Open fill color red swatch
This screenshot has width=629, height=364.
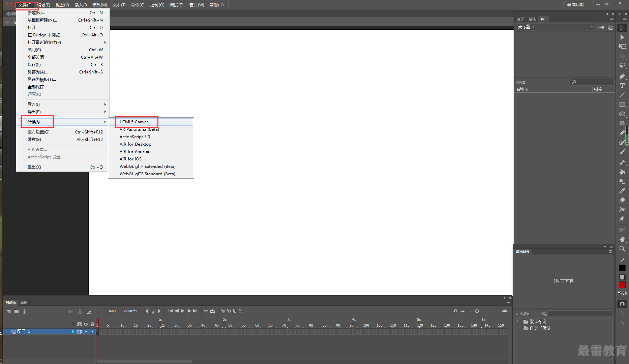tap(622, 285)
